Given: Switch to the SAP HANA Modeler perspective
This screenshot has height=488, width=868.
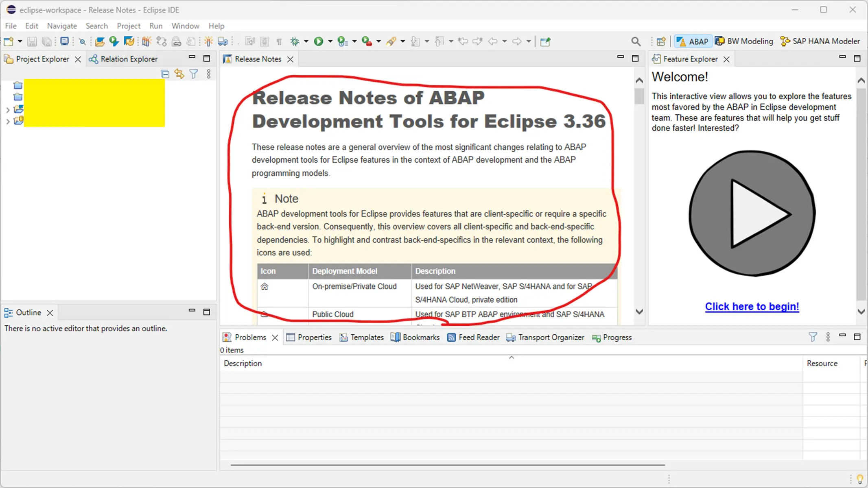Looking at the screenshot, I should 820,41.
